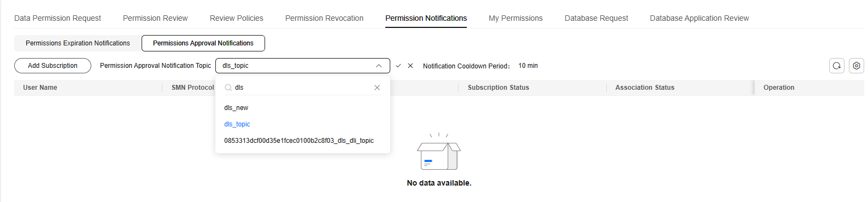868x202 pixels.
Task: Focus the topic search input field
Action: pyautogui.click(x=302, y=88)
